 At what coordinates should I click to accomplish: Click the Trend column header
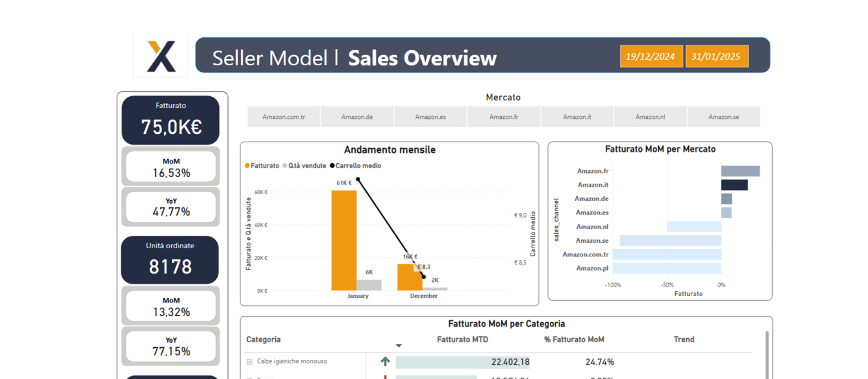pos(684,339)
